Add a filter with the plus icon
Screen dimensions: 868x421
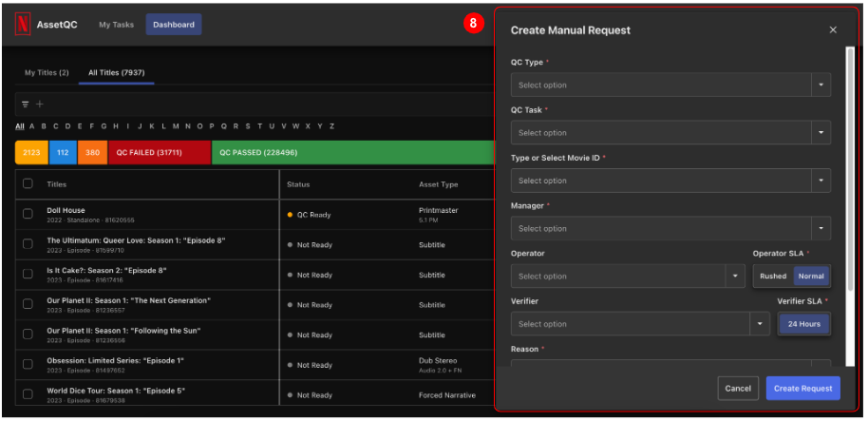click(40, 105)
